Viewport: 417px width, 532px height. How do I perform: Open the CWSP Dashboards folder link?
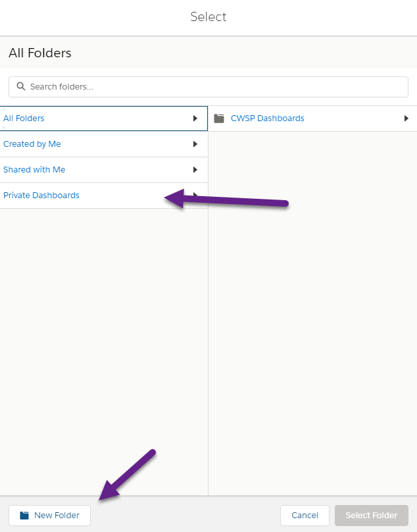(268, 119)
